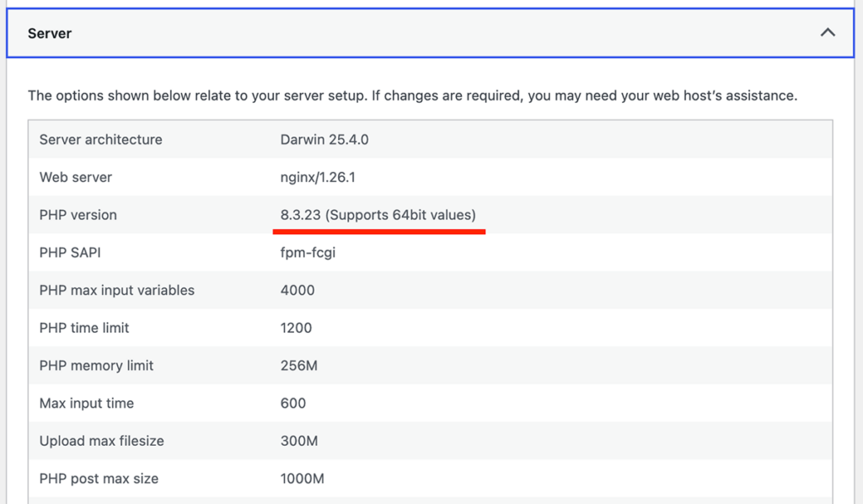Select the PHP SAPI row label
Viewport: 863px width, 504px height.
70,252
